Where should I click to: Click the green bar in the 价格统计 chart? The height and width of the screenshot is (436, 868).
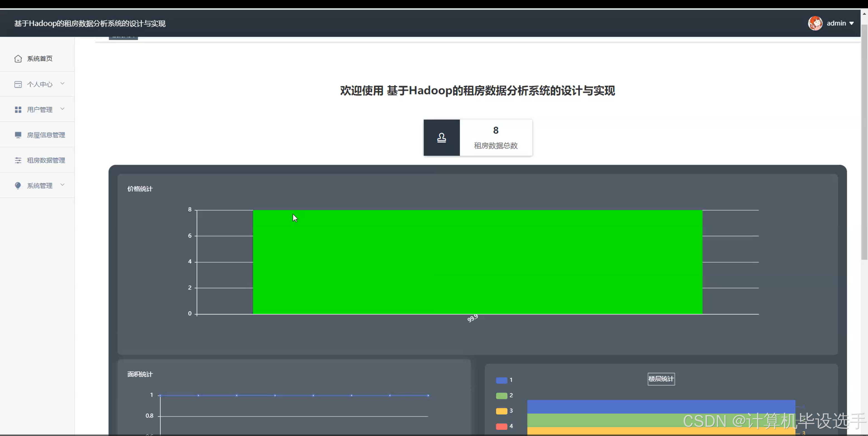pyautogui.click(x=478, y=262)
